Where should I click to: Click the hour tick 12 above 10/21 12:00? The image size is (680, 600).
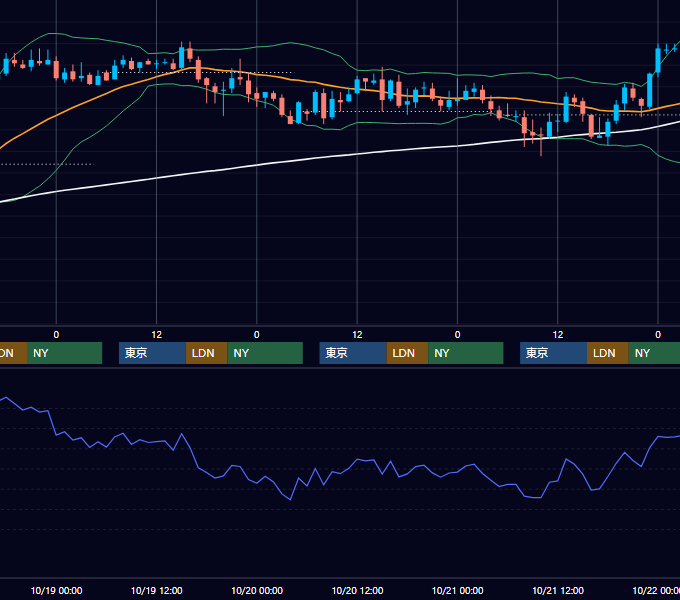tap(558, 335)
